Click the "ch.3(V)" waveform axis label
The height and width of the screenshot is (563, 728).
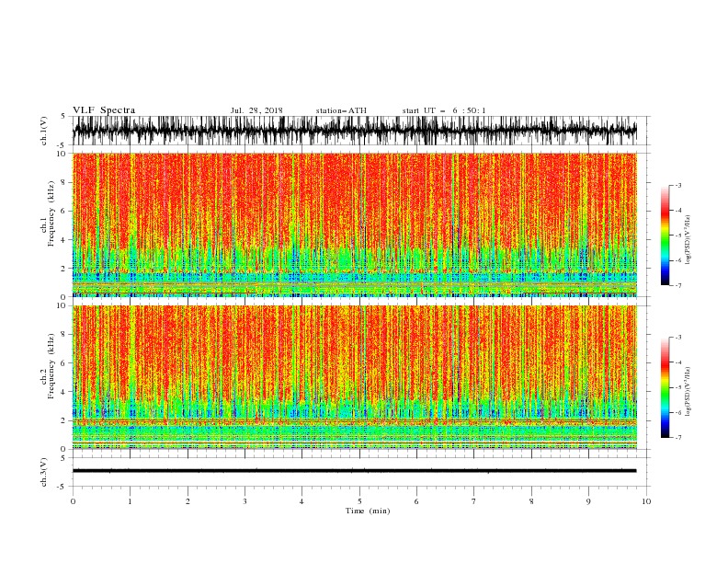pos(44,472)
